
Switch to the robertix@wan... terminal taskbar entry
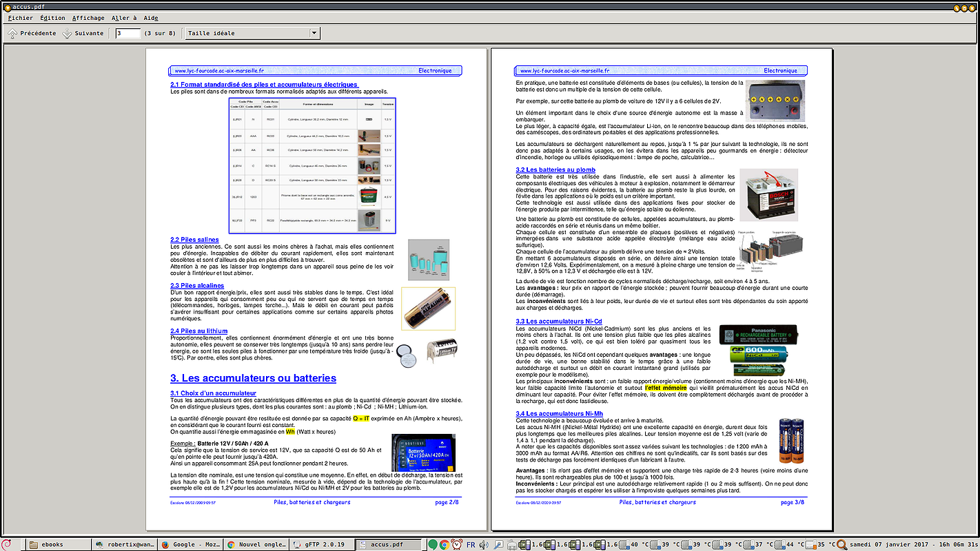pyautogui.click(x=125, y=544)
